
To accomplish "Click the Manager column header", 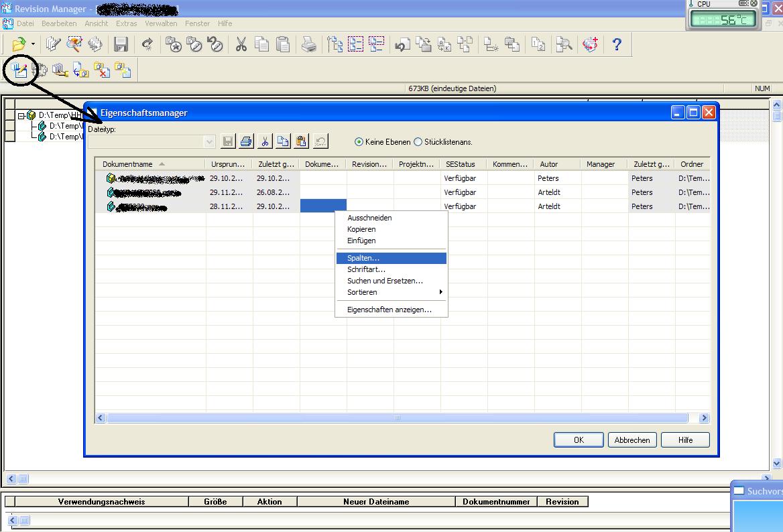I will click(x=604, y=164).
